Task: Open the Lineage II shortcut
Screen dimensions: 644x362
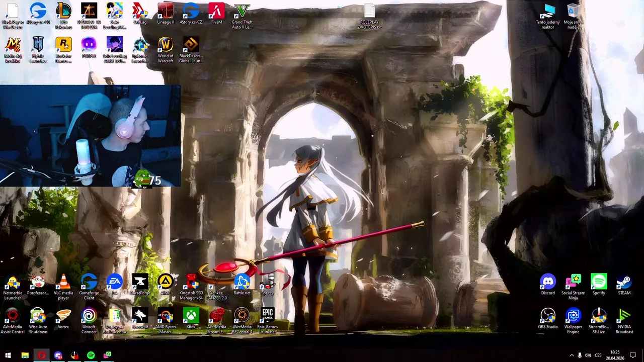Action: coord(166,14)
